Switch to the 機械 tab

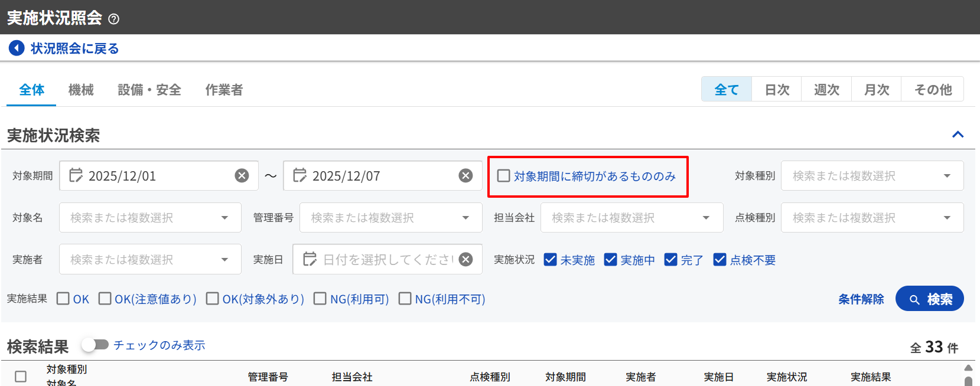coord(81,90)
